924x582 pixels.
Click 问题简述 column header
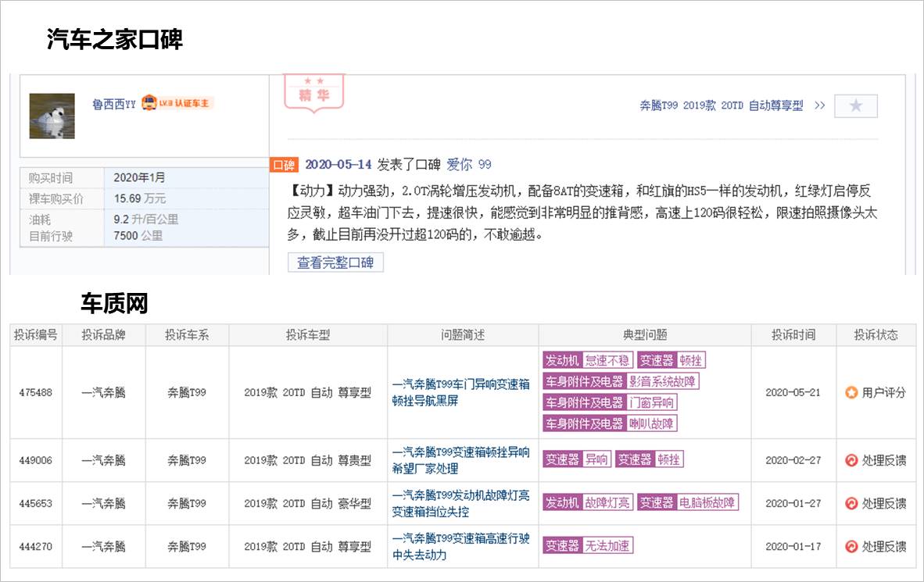(463, 334)
